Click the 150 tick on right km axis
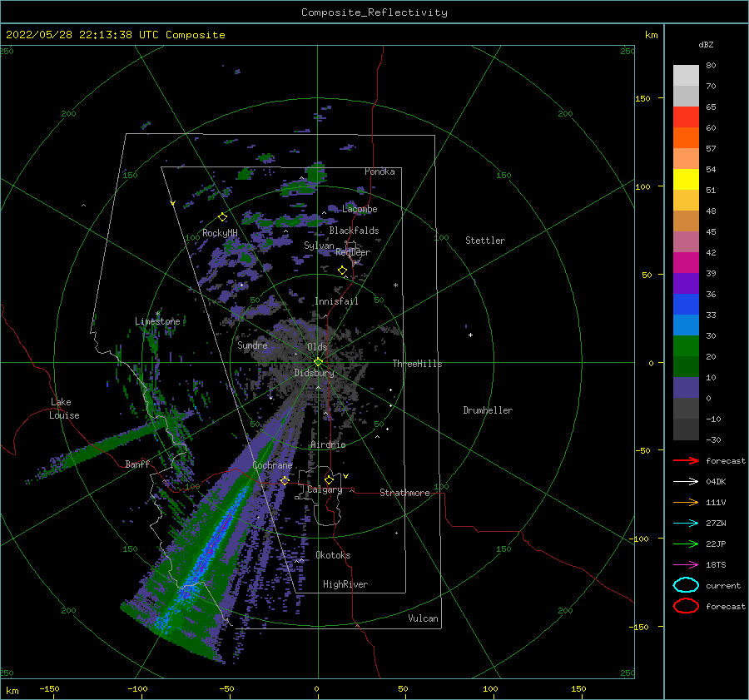Viewport: 749px width, 700px height. [x=642, y=98]
